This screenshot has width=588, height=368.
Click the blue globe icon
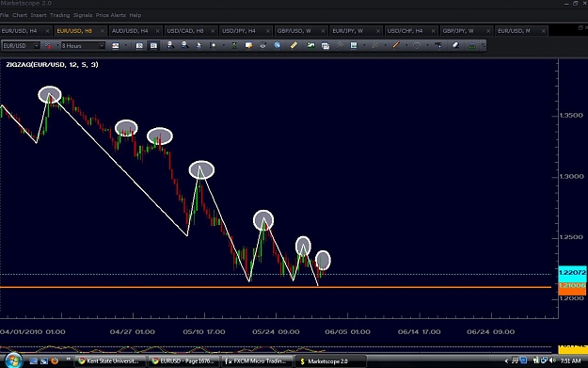(x=278, y=45)
